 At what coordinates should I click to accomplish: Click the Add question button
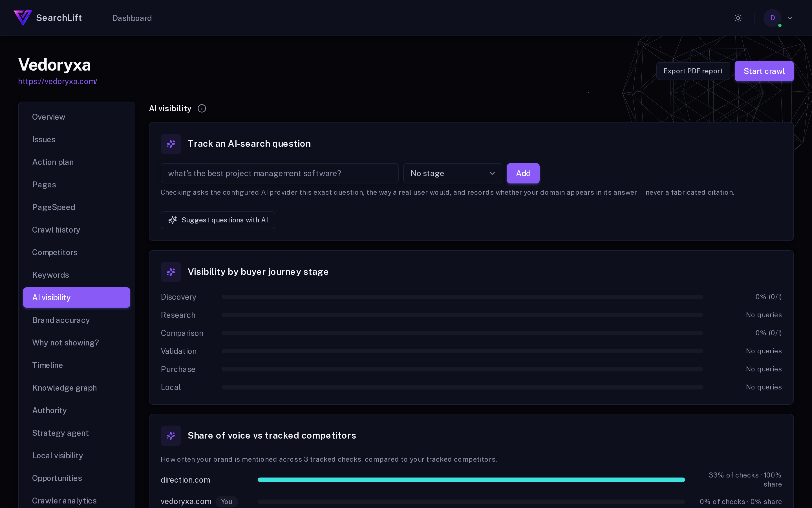[x=523, y=173]
